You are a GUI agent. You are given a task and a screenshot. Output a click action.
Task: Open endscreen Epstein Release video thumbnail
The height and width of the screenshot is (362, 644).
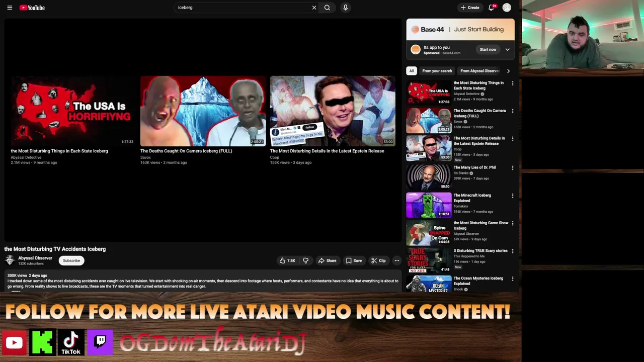pos(332,111)
